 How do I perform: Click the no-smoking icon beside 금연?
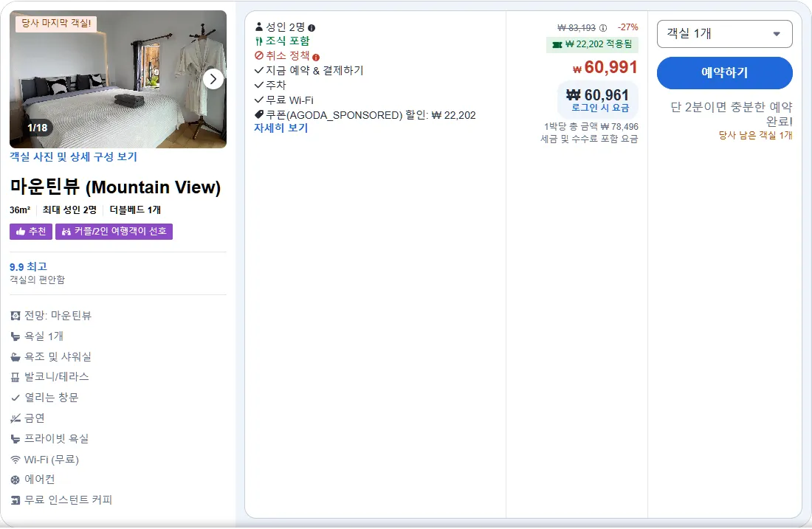pos(16,418)
